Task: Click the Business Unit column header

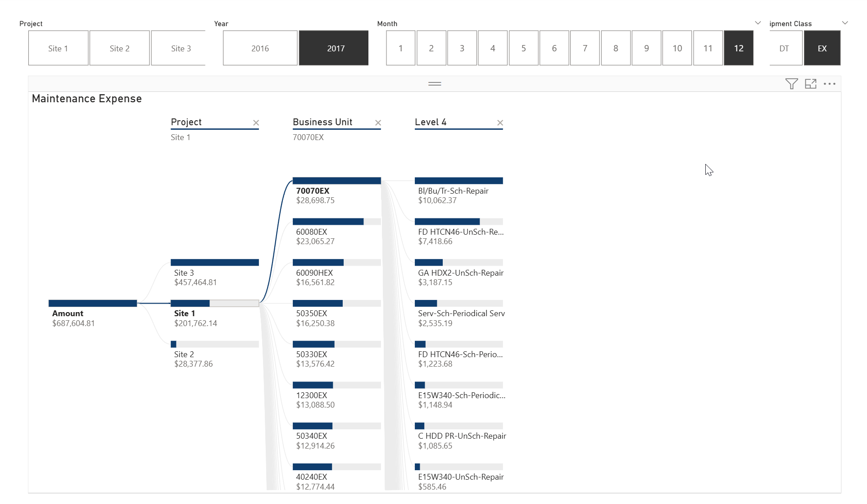Action: pyautogui.click(x=322, y=122)
